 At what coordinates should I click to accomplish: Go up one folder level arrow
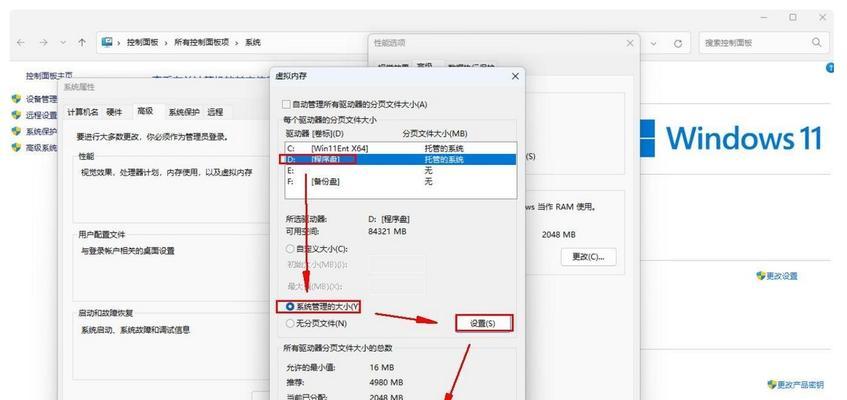[82, 42]
